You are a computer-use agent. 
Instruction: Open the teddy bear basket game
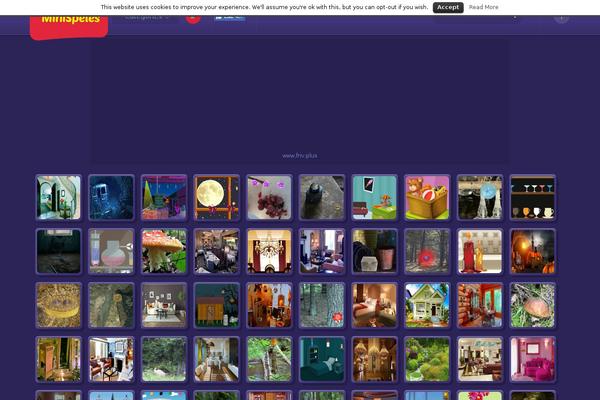click(427, 198)
